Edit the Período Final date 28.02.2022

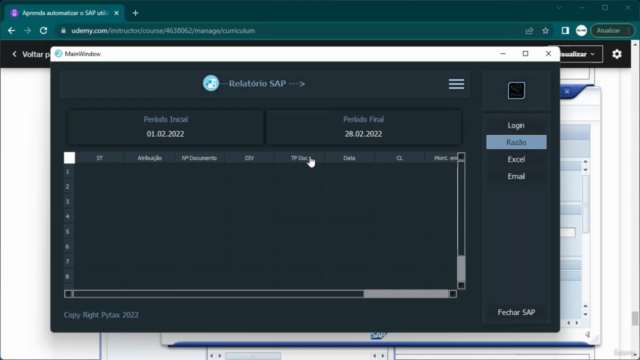click(x=363, y=134)
